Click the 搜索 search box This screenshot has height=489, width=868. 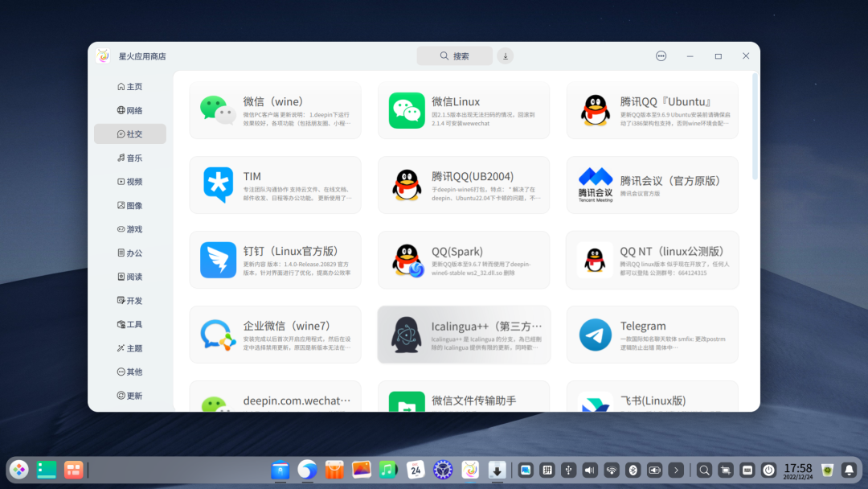[454, 55]
